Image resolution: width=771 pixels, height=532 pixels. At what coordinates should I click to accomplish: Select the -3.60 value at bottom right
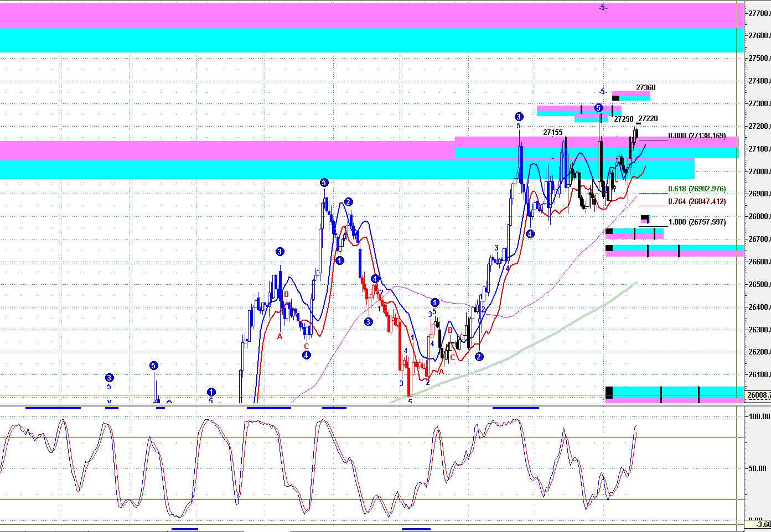[763, 524]
